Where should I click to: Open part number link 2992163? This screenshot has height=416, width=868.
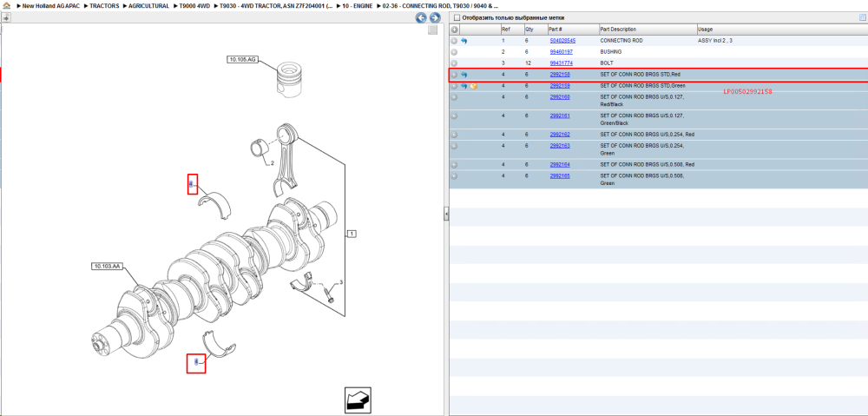pos(560,145)
